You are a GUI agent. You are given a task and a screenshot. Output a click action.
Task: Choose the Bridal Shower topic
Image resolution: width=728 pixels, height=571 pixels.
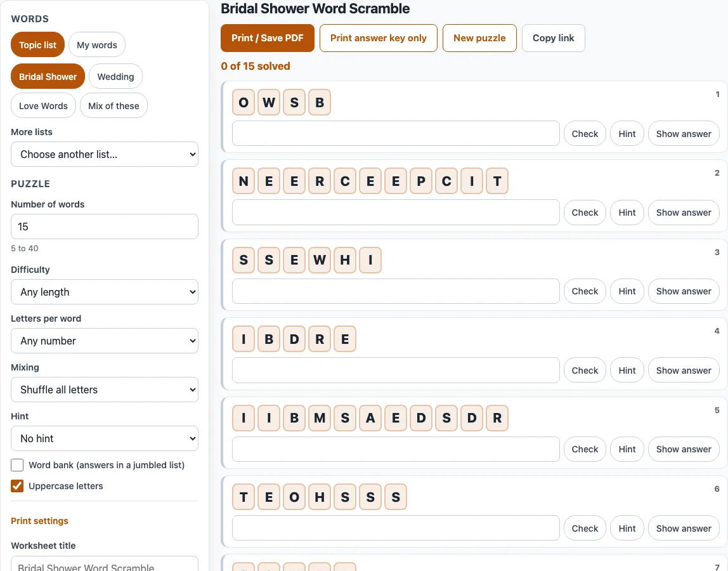(x=48, y=76)
